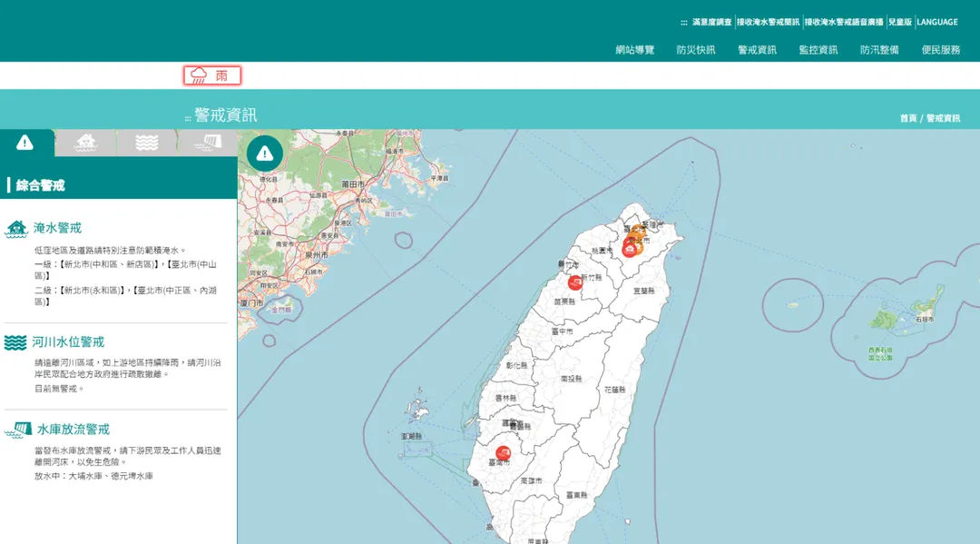Click the 一級 flood alert line listing 中和區

coord(125,270)
